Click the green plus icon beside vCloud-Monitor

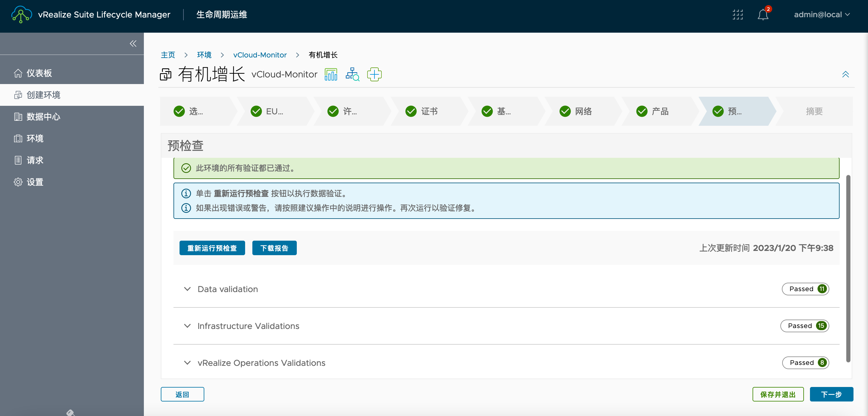pyautogui.click(x=374, y=74)
